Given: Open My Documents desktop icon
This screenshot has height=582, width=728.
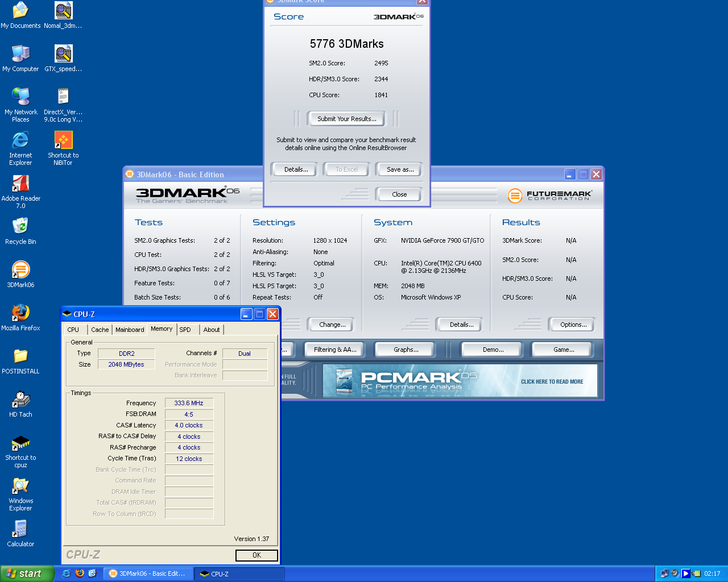Looking at the screenshot, I should [x=20, y=15].
